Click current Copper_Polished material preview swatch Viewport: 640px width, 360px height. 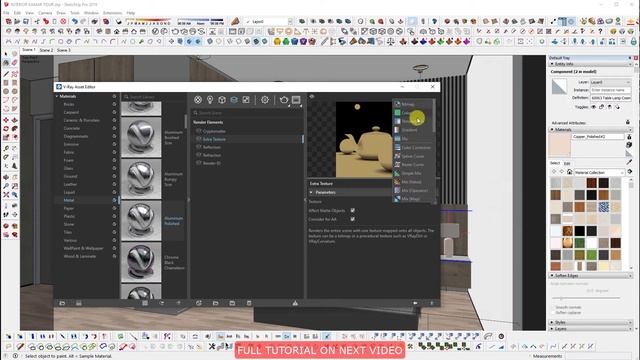[560, 145]
